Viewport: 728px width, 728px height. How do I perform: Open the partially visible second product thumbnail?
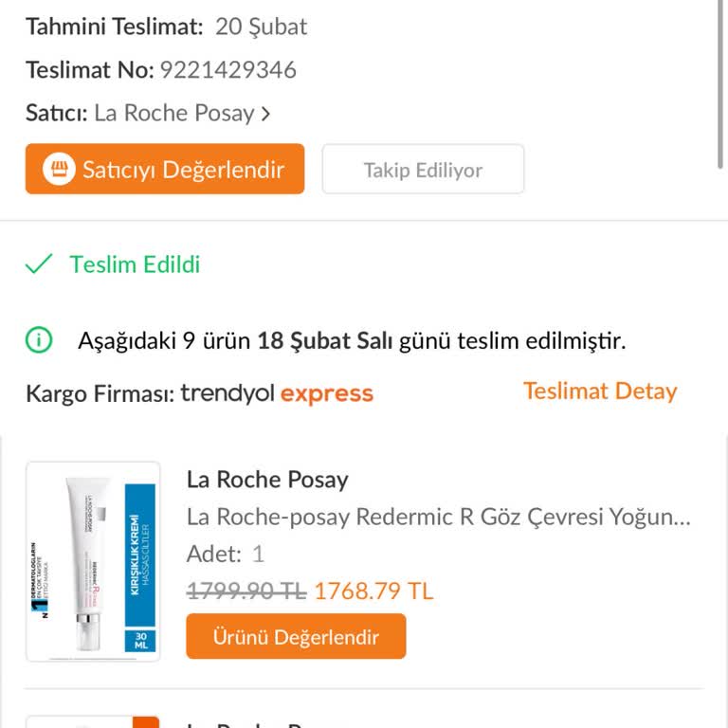click(85, 722)
